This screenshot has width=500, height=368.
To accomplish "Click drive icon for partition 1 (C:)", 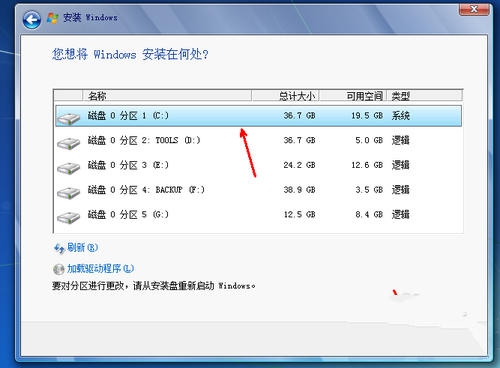I will [x=68, y=118].
